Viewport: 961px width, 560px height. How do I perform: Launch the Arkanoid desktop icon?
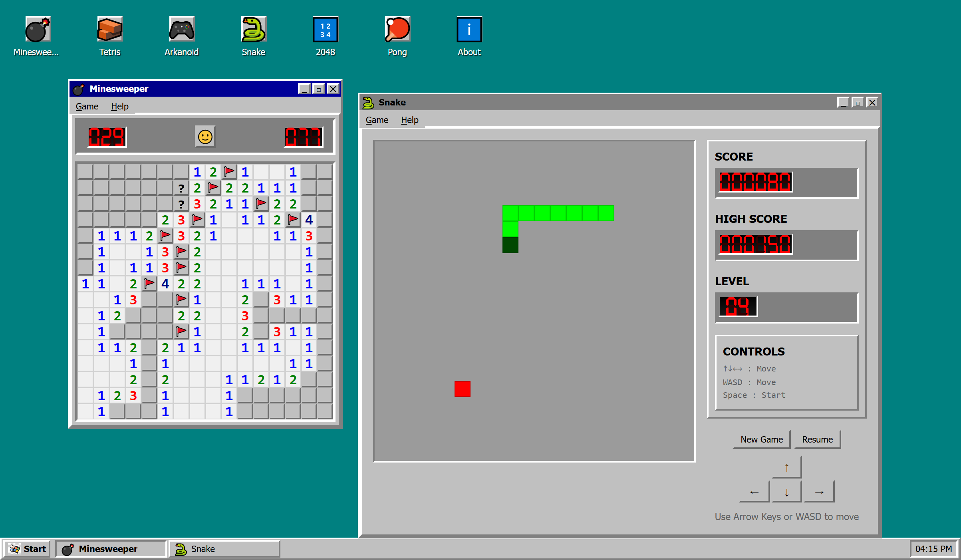pyautogui.click(x=181, y=36)
